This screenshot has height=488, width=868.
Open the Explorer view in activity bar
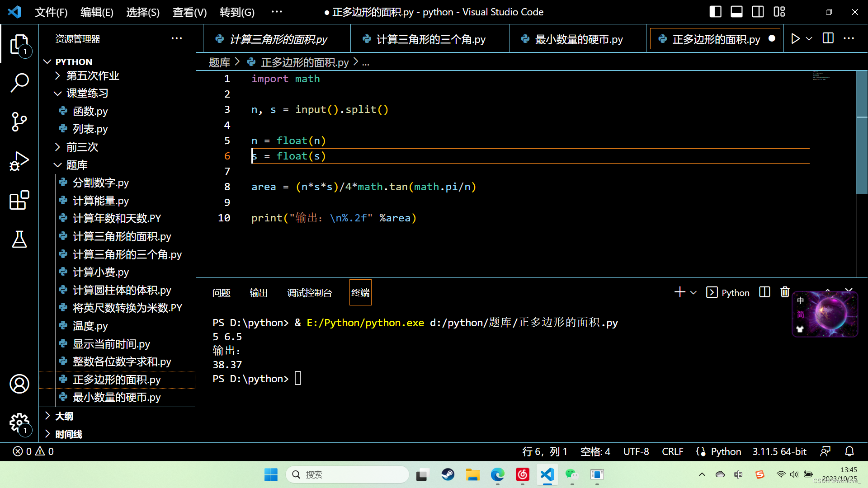click(x=19, y=45)
